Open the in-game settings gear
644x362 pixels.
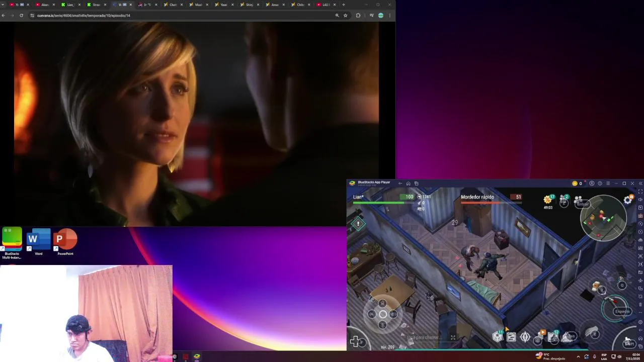tap(628, 200)
